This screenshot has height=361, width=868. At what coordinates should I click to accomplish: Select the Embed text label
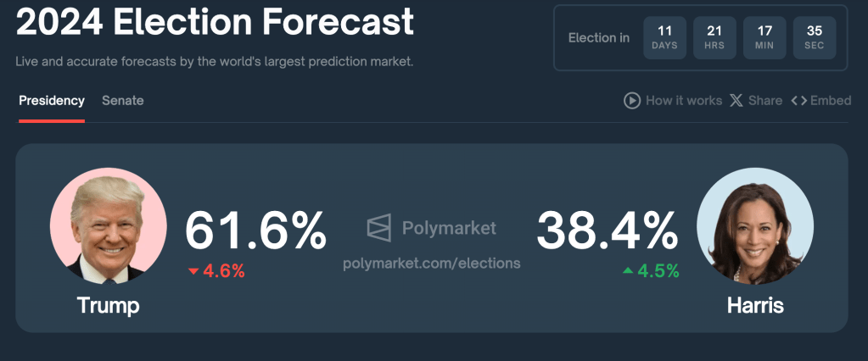(831, 101)
